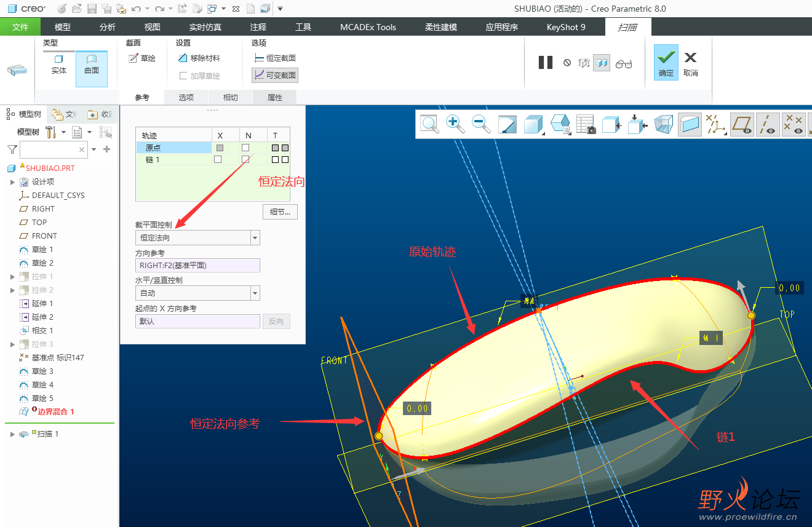Screen dimensions: 812x527
Task: Toggle 移除材料 remove material option
Action: click(x=198, y=58)
